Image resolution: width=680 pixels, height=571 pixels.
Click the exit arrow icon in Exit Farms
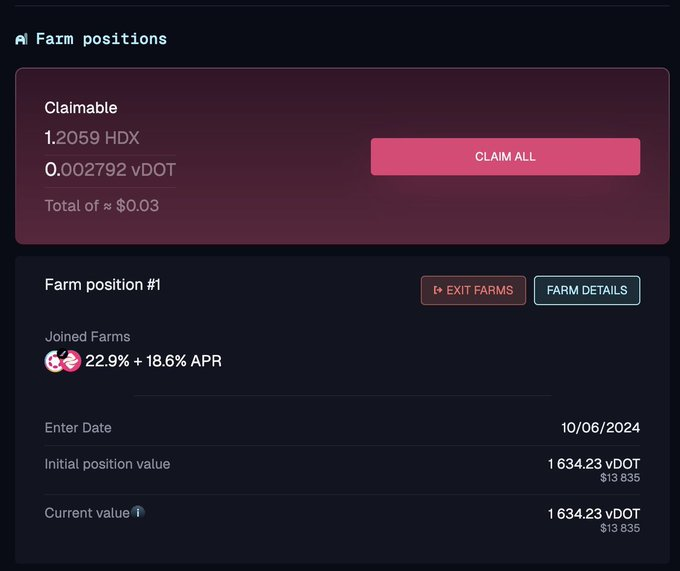pyautogui.click(x=438, y=290)
